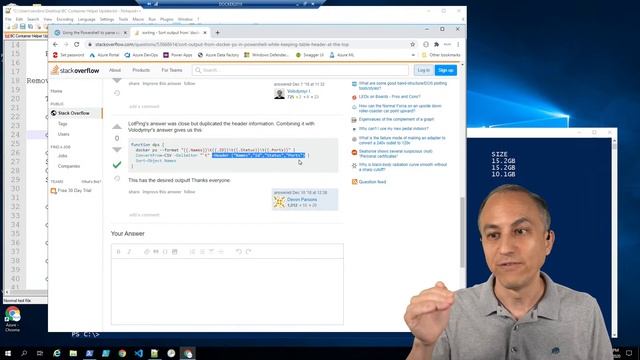Open Chrome's three-dot menu
Screen dimensions: 640x360
pos(458,44)
